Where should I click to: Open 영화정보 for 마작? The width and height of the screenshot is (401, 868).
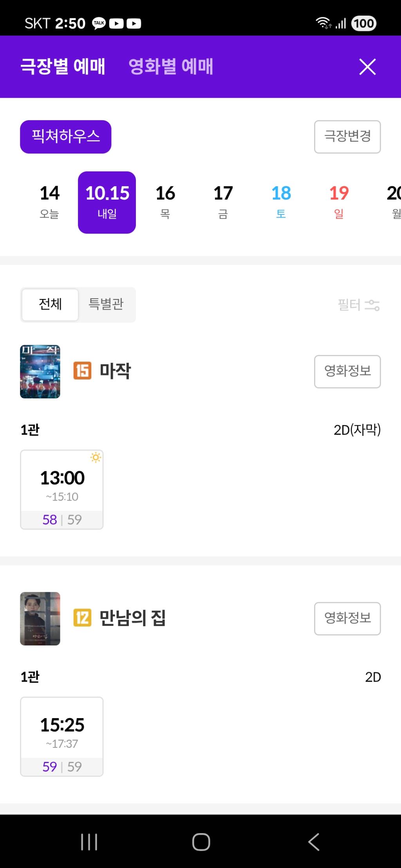[x=347, y=371]
